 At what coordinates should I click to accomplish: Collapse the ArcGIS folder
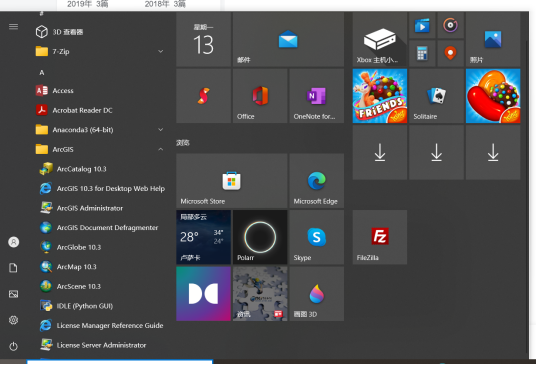click(x=100, y=149)
